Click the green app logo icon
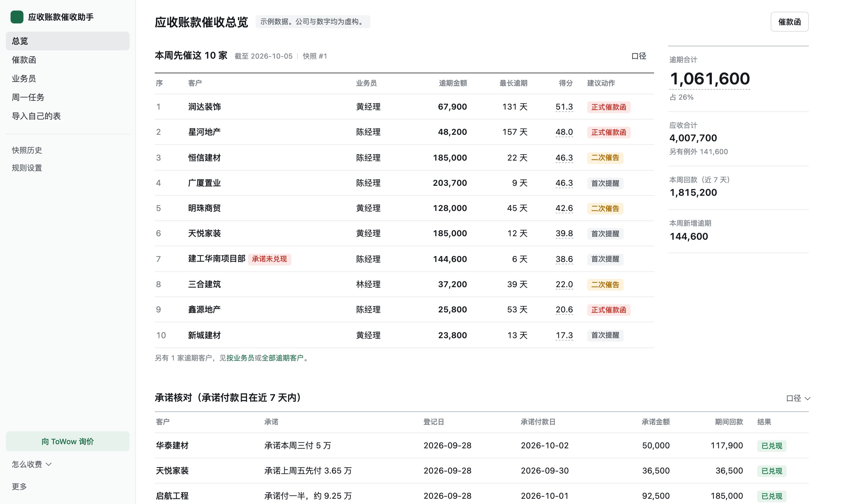Image resolution: width=844 pixels, height=504 pixels. click(17, 17)
